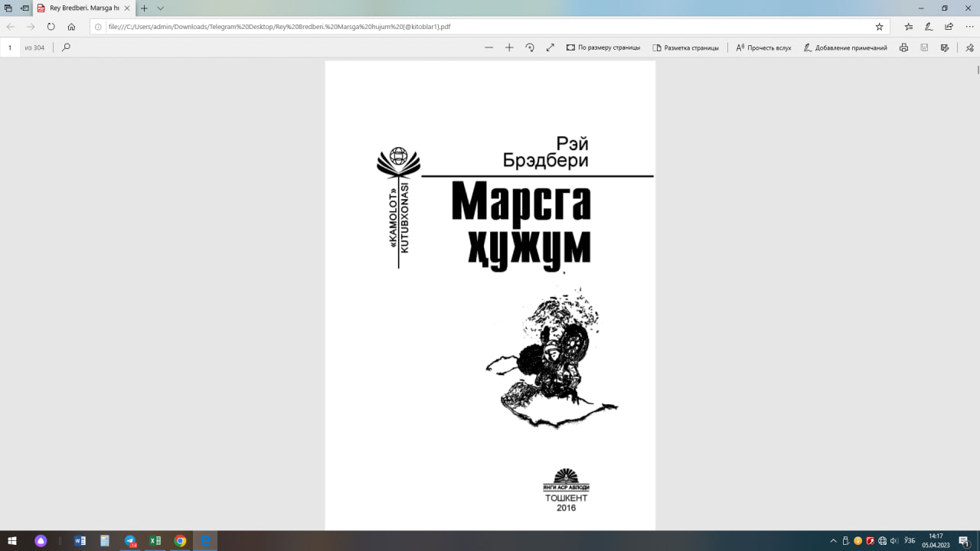Open the Favorites hub

tap(908, 26)
